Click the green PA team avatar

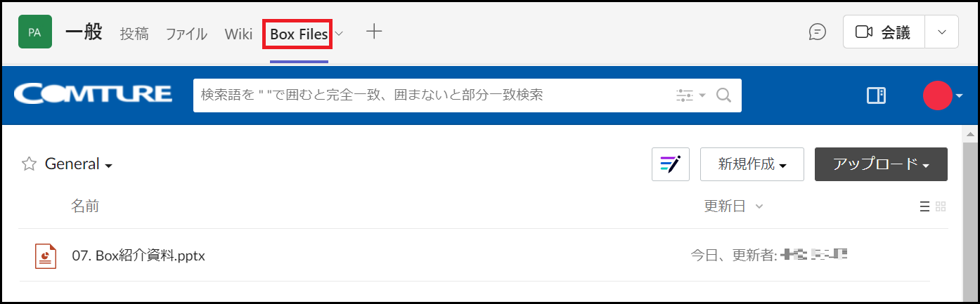click(x=35, y=32)
